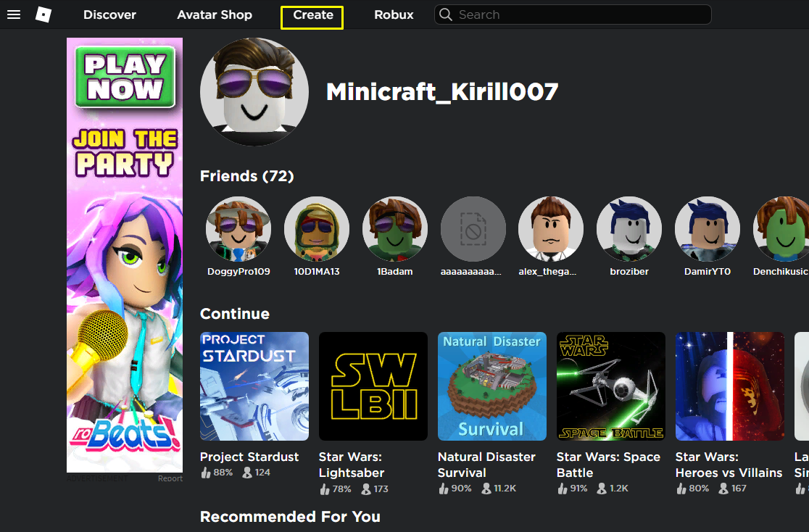Open the Robux page
This screenshot has height=532, width=809.
pos(394,14)
